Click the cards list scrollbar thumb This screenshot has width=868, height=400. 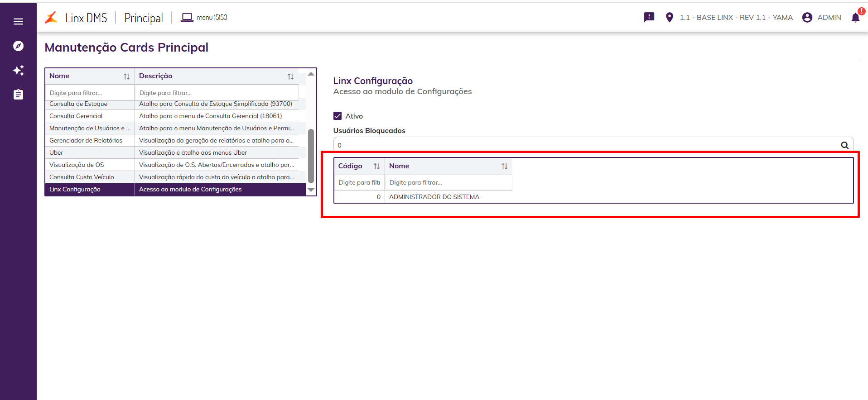(x=311, y=156)
